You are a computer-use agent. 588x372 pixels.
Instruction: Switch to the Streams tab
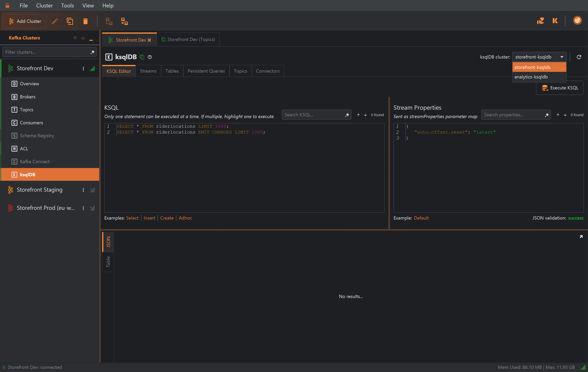148,71
